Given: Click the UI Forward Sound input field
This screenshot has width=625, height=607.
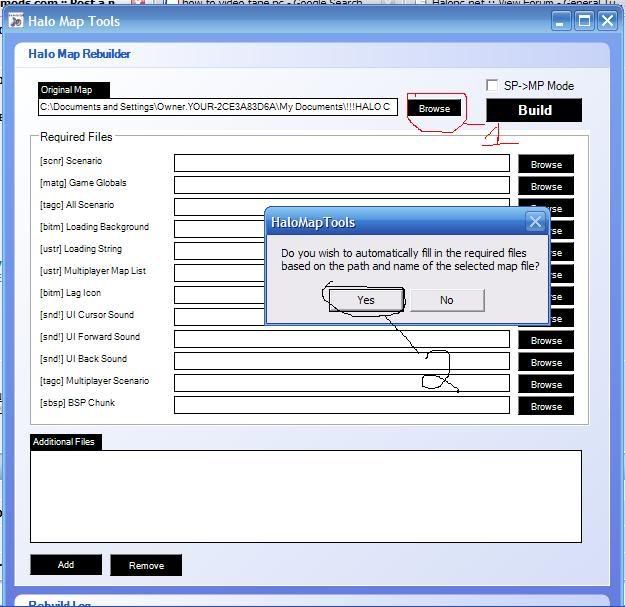Looking at the screenshot, I should point(342,339).
